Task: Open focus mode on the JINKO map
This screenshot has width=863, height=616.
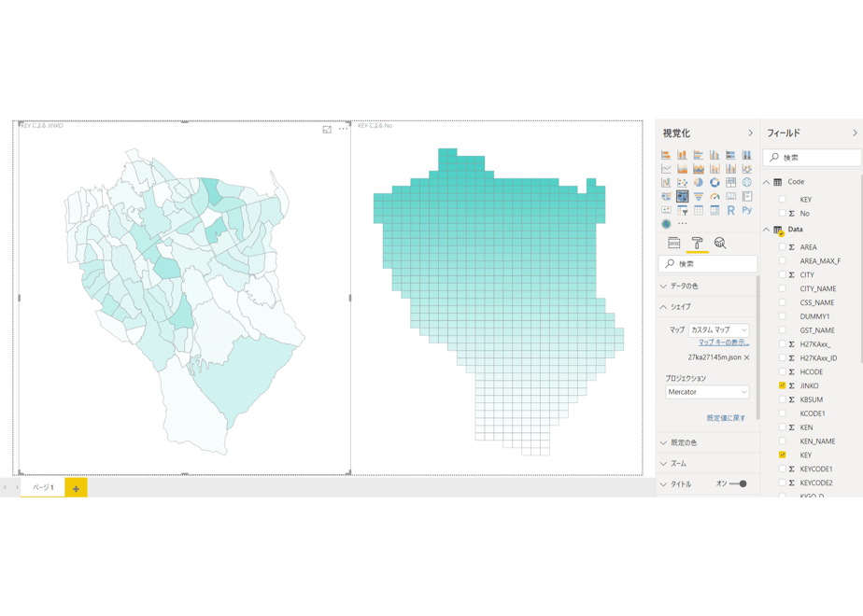Action: click(327, 129)
